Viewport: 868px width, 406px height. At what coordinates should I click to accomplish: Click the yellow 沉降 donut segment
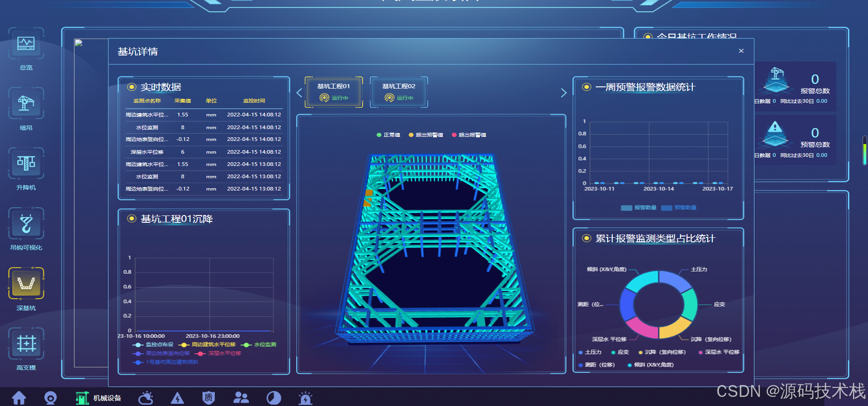675,328
